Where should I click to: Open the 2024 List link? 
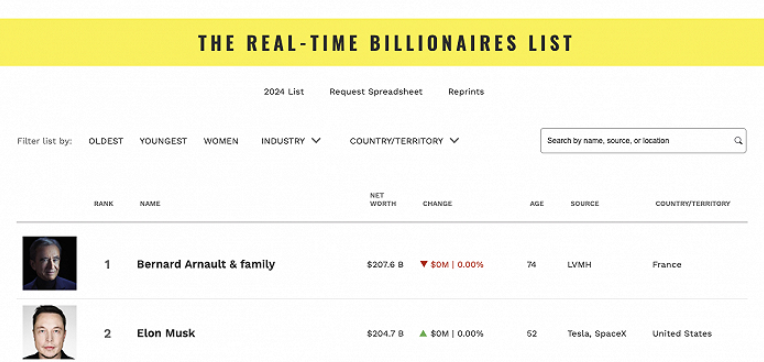(x=284, y=92)
